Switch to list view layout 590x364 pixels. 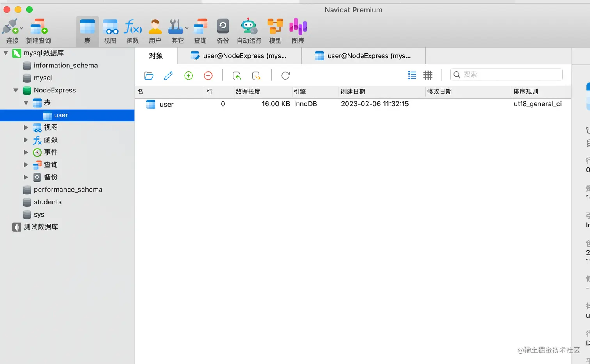[412, 75]
